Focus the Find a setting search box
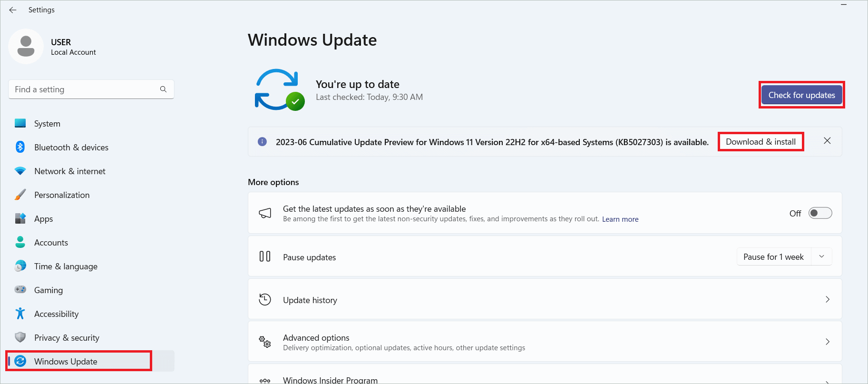The height and width of the screenshot is (384, 868). click(x=91, y=89)
